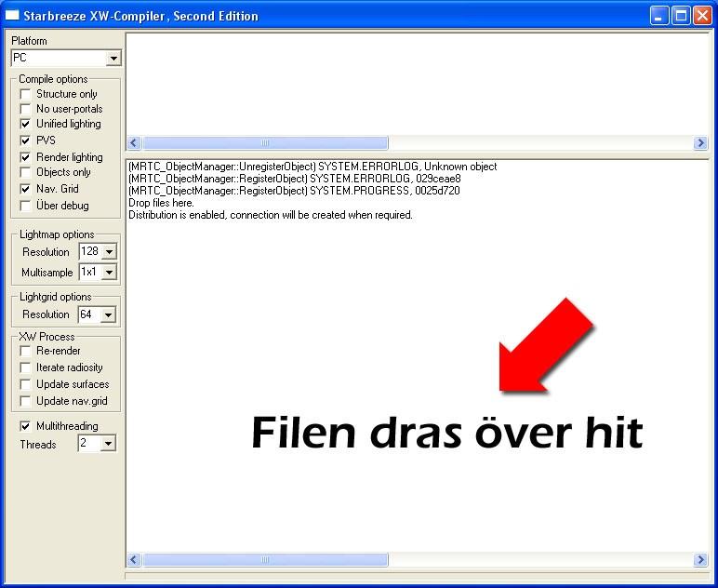This screenshot has width=718, height=588.
Task: Close the XW-Compiler window
Action: tap(702, 16)
